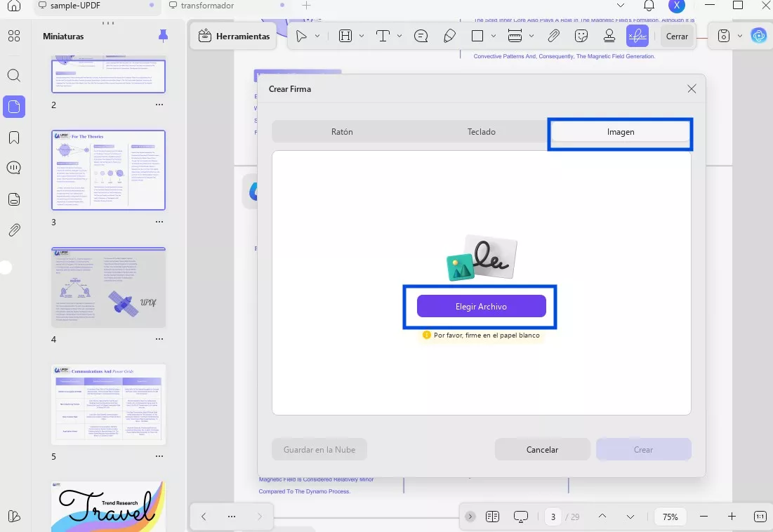
Task: Select the comment note tool
Action: pos(421,36)
